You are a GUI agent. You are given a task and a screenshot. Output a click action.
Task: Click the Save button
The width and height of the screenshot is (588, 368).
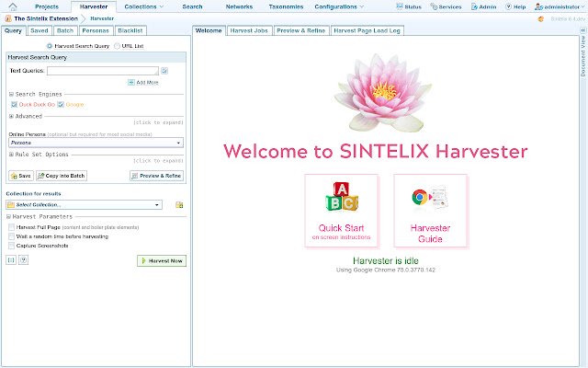click(x=21, y=176)
